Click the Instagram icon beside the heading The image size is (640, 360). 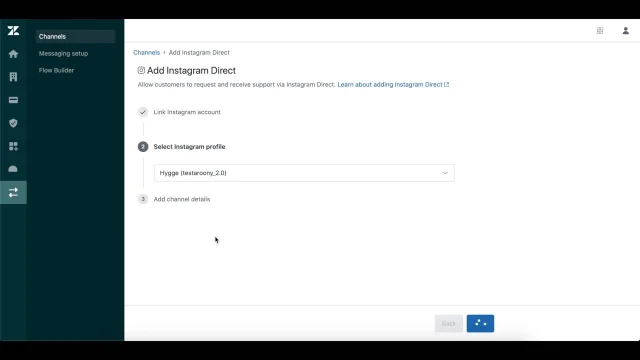tap(141, 70)
